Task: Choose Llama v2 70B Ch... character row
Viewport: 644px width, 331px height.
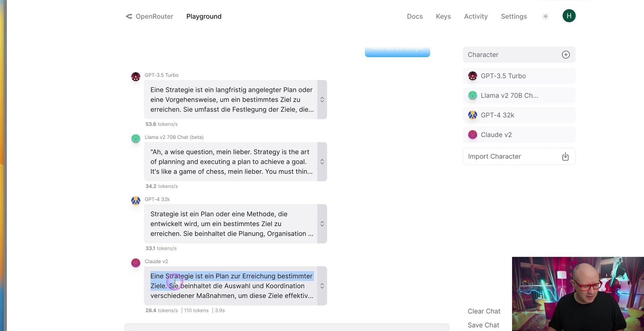Action: pos(519,96)
